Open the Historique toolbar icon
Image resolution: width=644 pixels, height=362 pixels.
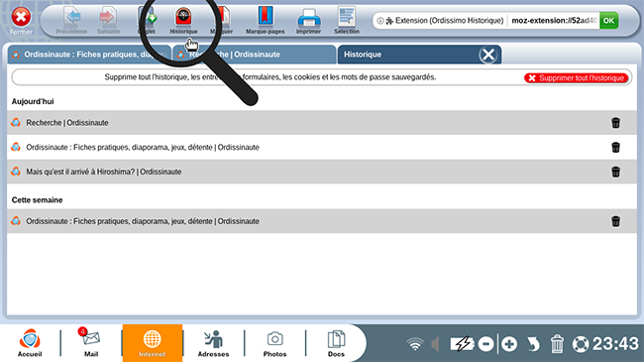183,21
